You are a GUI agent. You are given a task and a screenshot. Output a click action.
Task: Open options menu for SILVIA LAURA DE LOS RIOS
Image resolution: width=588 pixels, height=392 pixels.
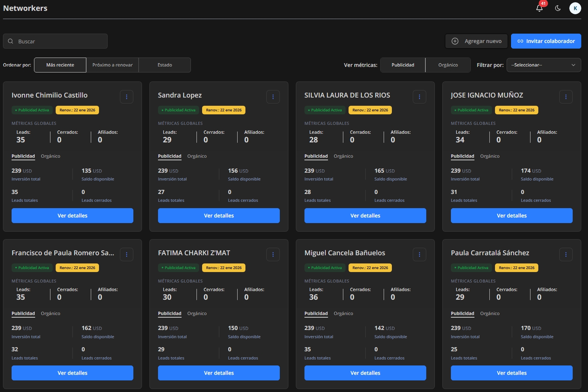tap(420, 97)
